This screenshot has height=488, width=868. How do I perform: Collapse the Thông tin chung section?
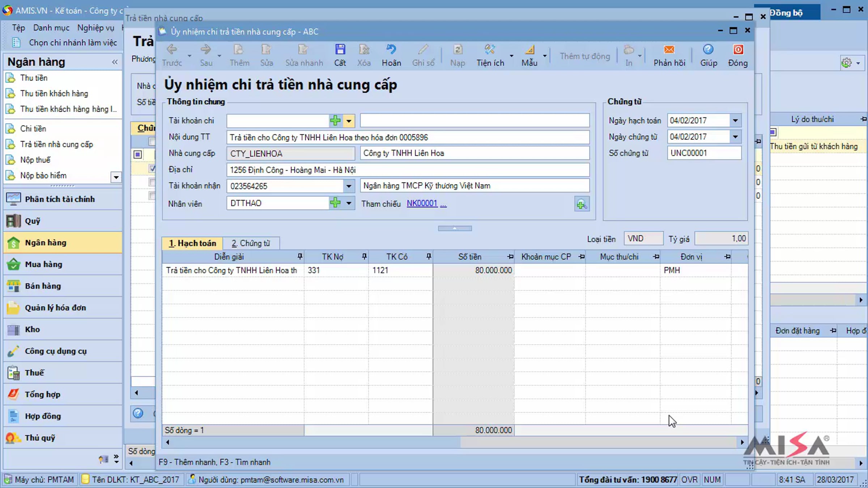[455, 228]
